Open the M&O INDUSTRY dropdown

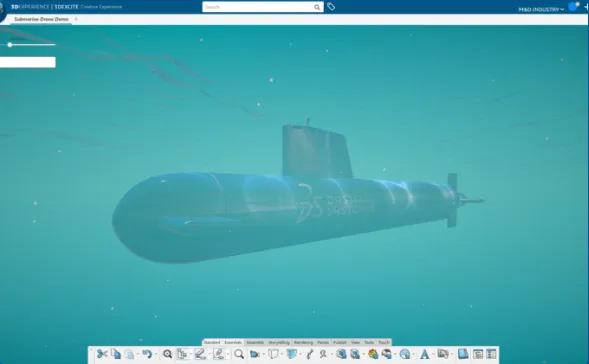(x=541, y=9)
